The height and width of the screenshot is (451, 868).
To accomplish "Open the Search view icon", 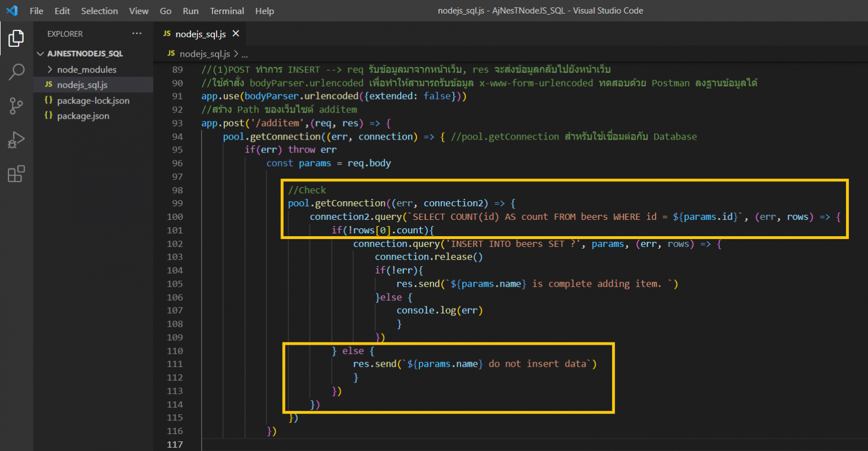I will 16,72.
